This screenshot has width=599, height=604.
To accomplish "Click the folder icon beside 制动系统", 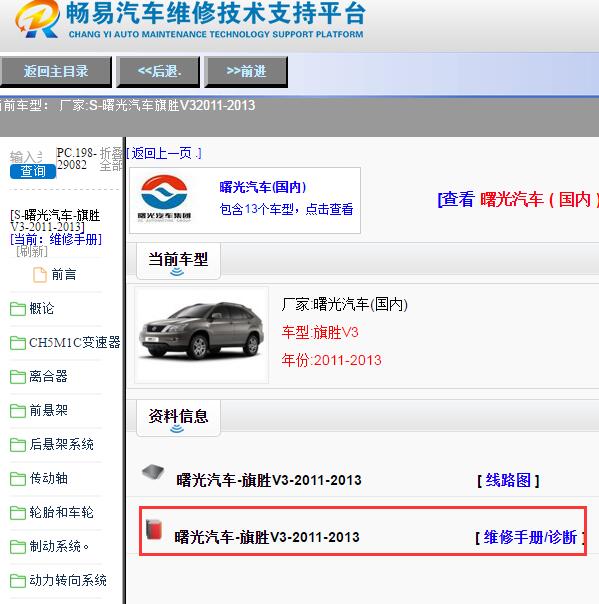I will click(x=18, y=546).
